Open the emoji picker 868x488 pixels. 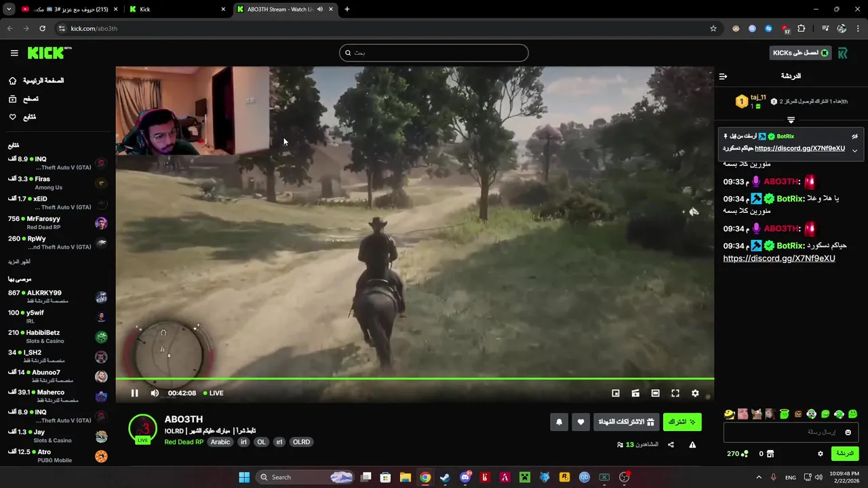coord(848,432)
